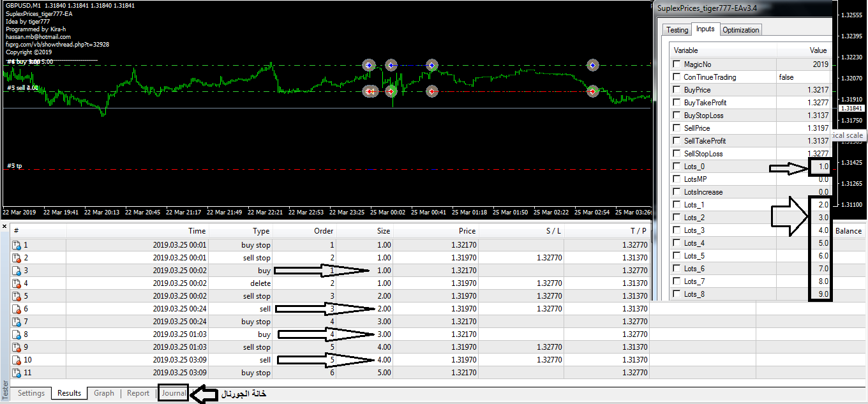Select the Inputs tab
This screenshot has height=404, width=868.
705,29
